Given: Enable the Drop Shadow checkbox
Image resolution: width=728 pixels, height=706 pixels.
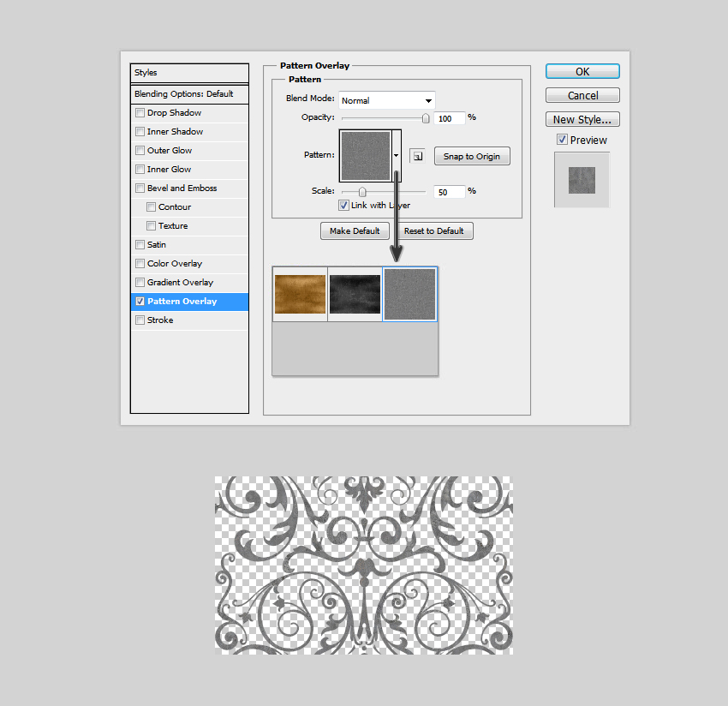Looking at the screenshot, I should tap(140, 113).
